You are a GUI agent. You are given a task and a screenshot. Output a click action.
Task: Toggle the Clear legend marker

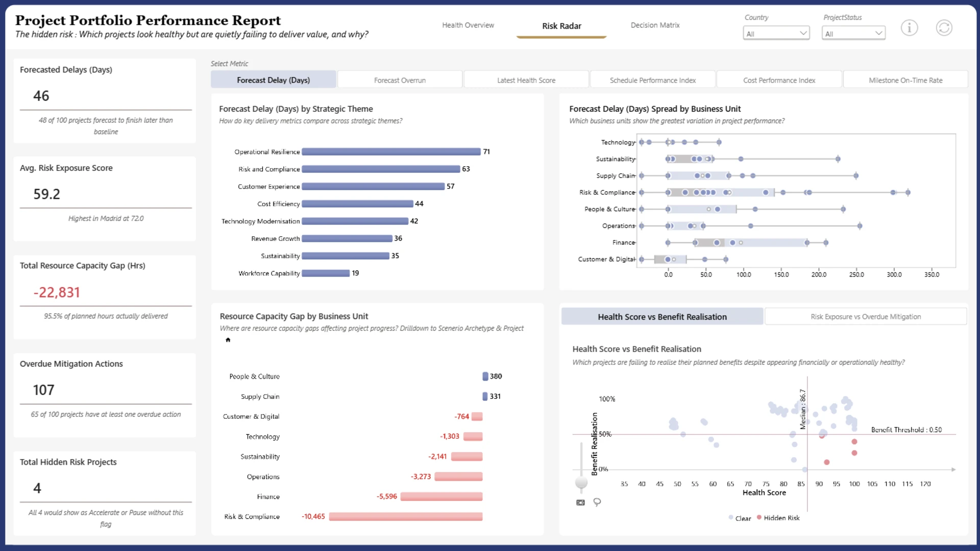[x=731, y=517]
